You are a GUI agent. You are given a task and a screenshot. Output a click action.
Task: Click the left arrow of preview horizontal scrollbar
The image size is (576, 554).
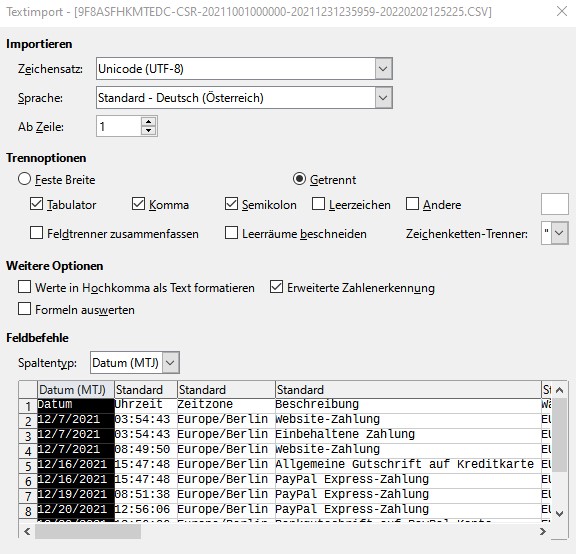(27, 531)
